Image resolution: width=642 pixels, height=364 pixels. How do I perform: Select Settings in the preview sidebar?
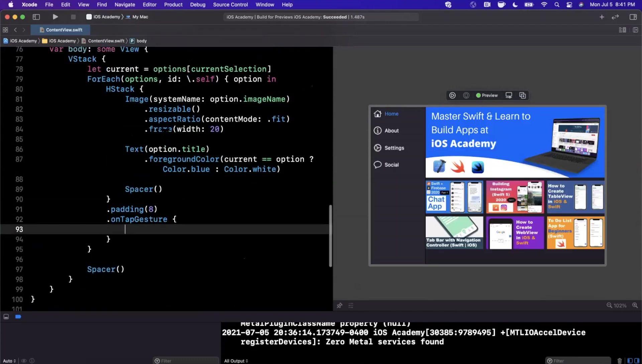pos(394,148)
